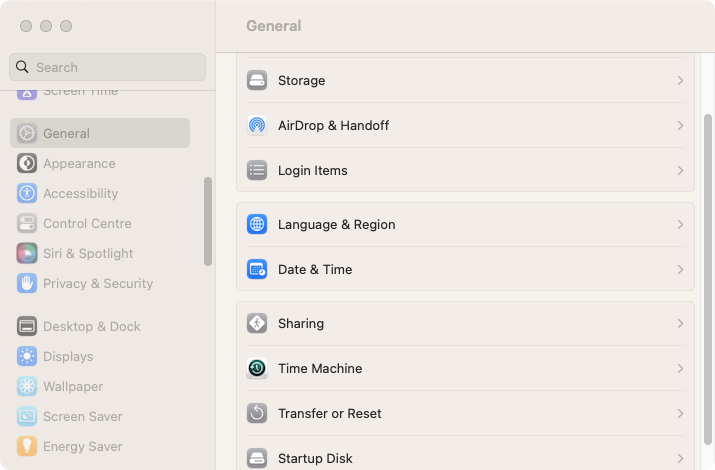This screenshot has height=470, width=715.
Task: Expand Storage using its chevron arrow
Action: pyautogui.click(x=680, y=81)
